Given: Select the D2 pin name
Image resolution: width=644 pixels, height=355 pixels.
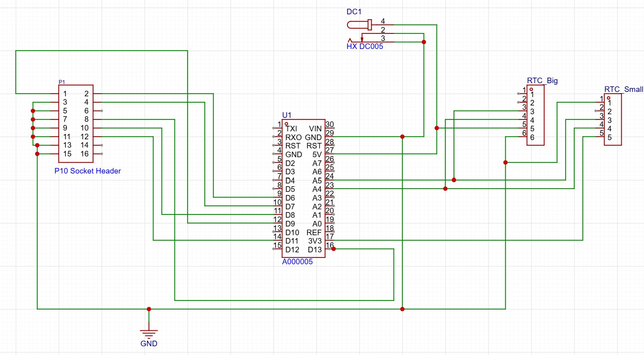Looking at the screenshot, I should coord(290,164).
